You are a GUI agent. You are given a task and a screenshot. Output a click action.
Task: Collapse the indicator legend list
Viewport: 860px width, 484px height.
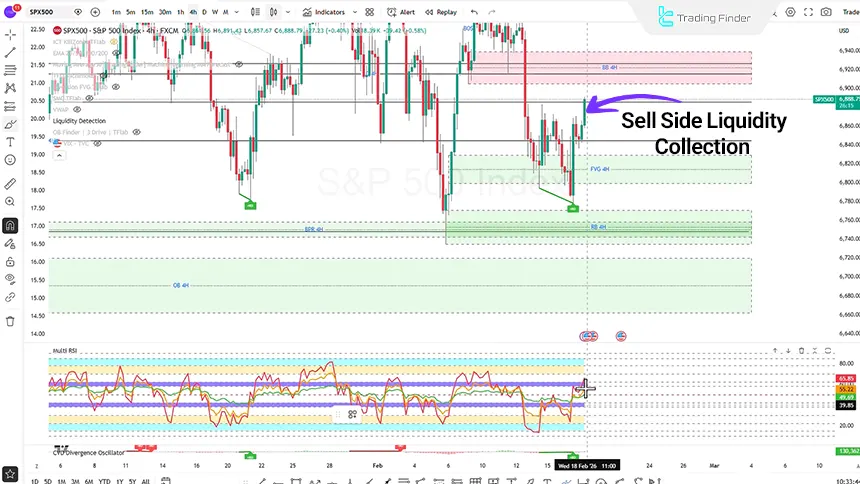click(59, 155)
